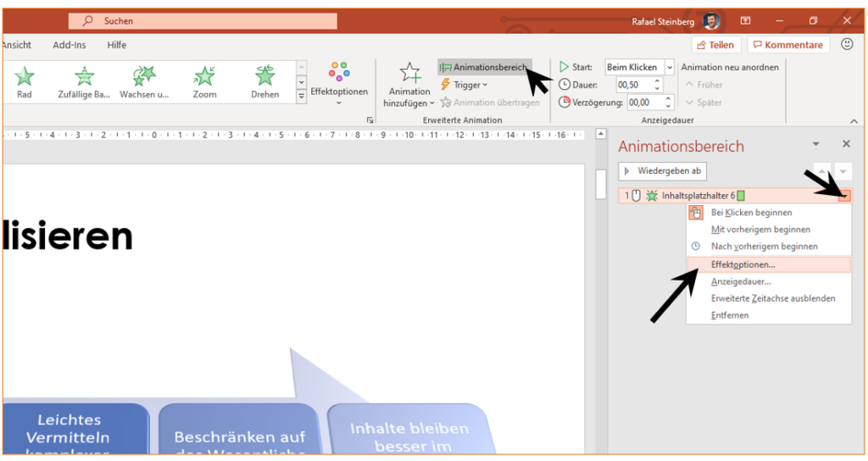This screenshot has height=461, width=868.
Task: Click the Suchen search box
Action: 203,21
